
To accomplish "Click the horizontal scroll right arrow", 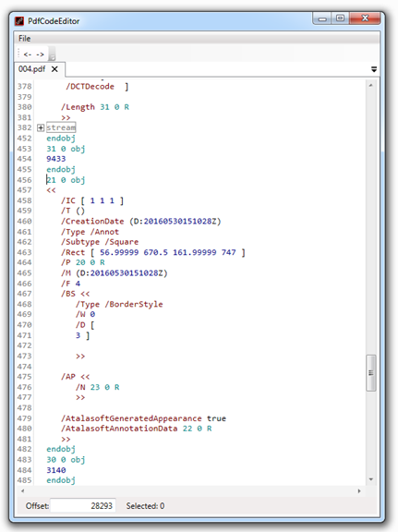I will click(359, 490).
